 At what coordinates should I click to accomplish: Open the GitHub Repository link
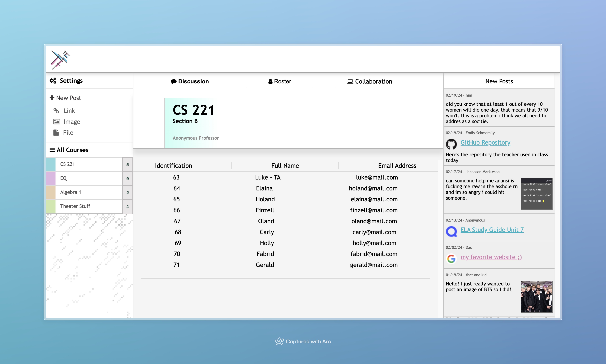[x=485, y=142]
